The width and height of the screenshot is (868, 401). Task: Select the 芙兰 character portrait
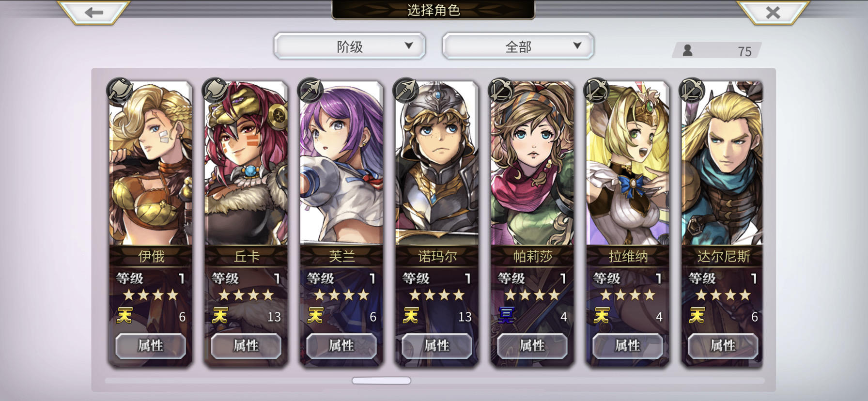(341, 163)
